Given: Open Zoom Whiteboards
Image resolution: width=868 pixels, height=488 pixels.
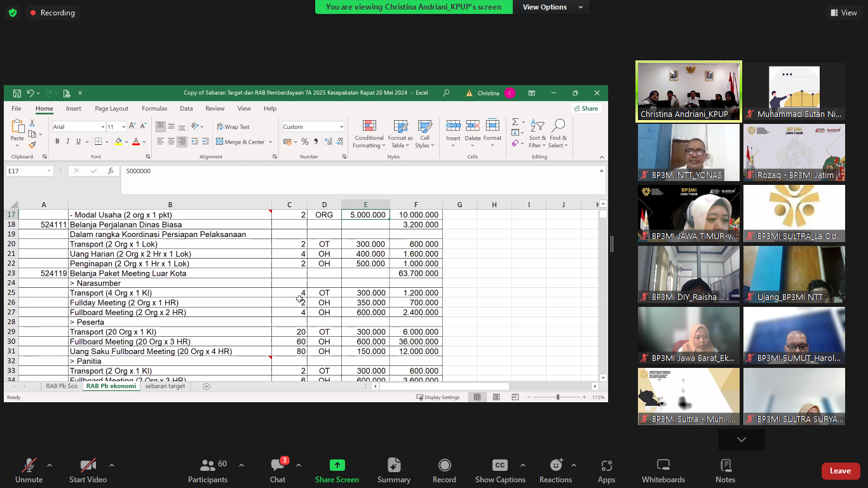Looking at the screenshot, I should [663, 470].
